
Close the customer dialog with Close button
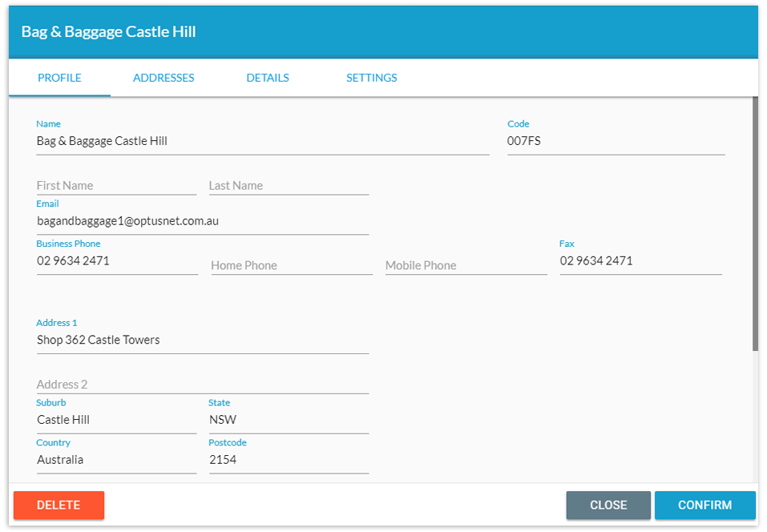tap(608, 505)
